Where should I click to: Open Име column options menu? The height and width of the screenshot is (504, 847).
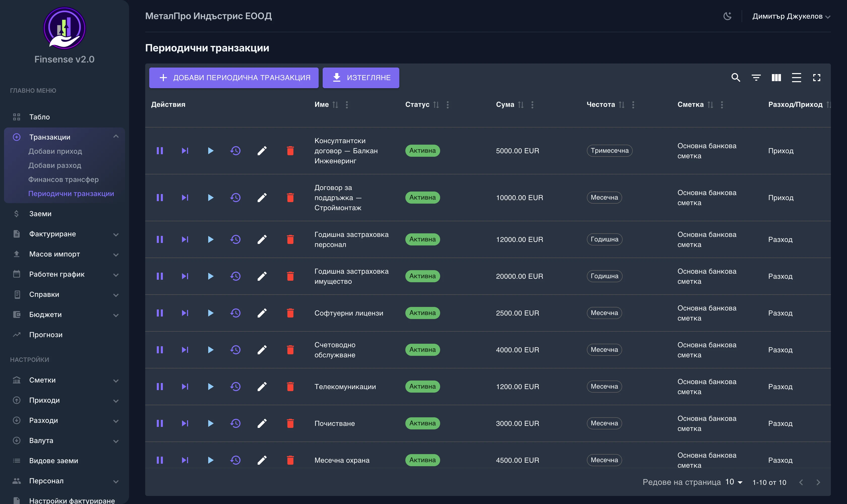pyautogui.click(x=347, y=105)
